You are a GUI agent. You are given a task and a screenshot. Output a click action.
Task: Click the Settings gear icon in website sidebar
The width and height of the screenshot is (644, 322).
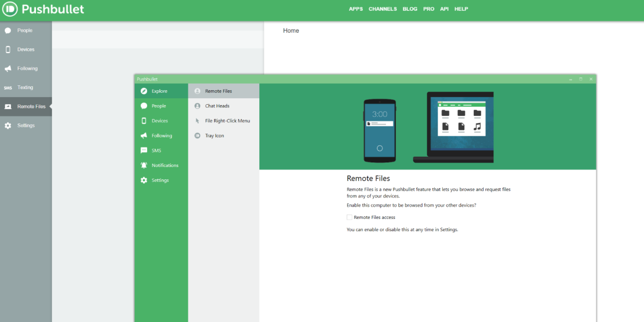coord(8,126)
